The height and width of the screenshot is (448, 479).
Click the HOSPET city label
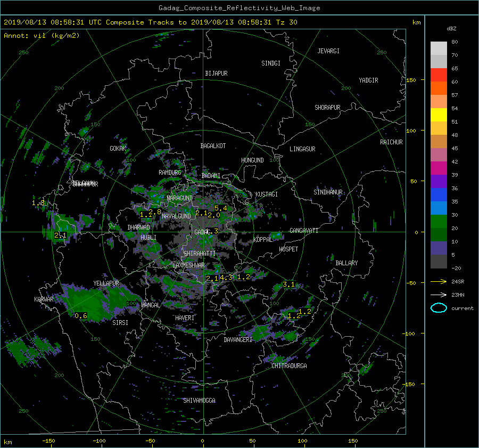[288, 249]
